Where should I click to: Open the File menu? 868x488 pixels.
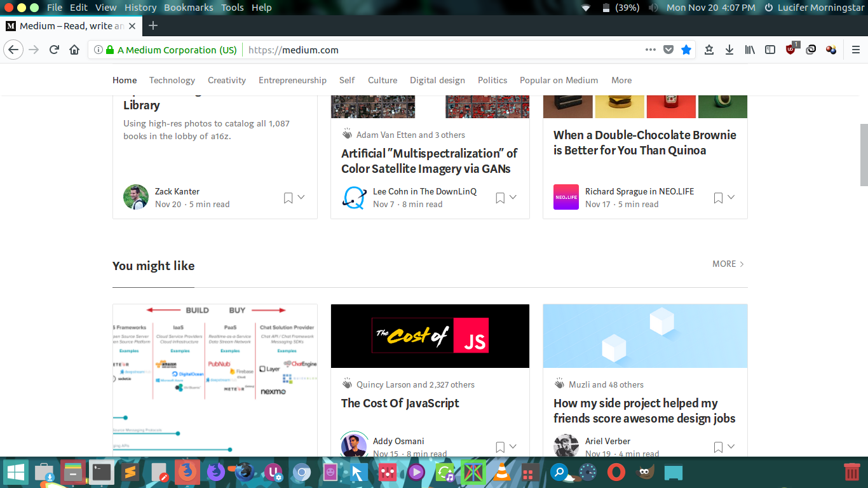click(55, 8)
